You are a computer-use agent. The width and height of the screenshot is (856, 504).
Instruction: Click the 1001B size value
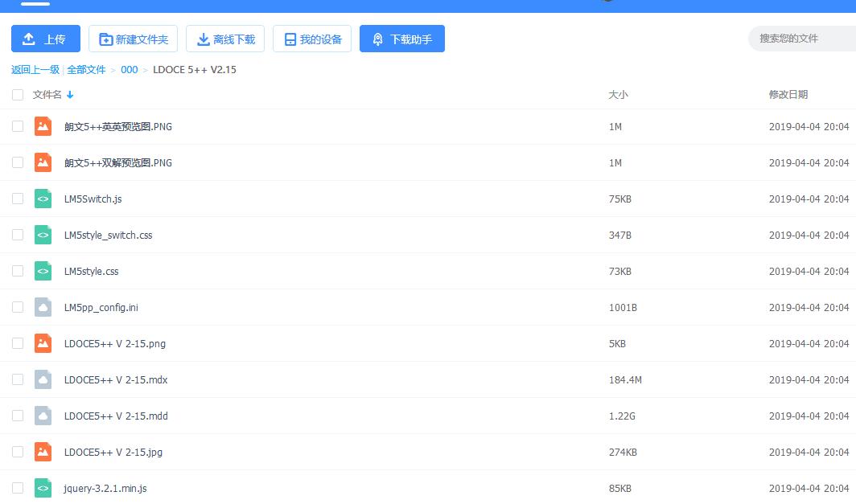(x=623, y=308)
